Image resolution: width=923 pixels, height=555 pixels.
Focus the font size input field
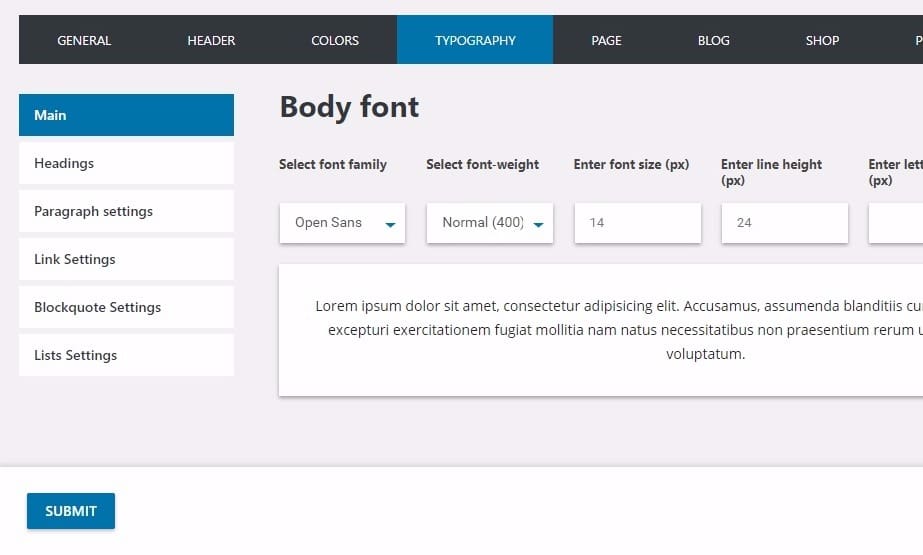click(x=637, y=223)
